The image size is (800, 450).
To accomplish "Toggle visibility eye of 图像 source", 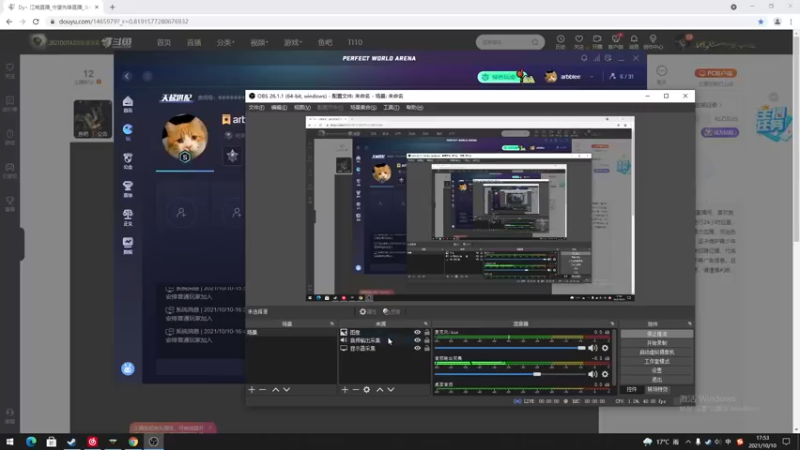I will click(x=417, y=332).
